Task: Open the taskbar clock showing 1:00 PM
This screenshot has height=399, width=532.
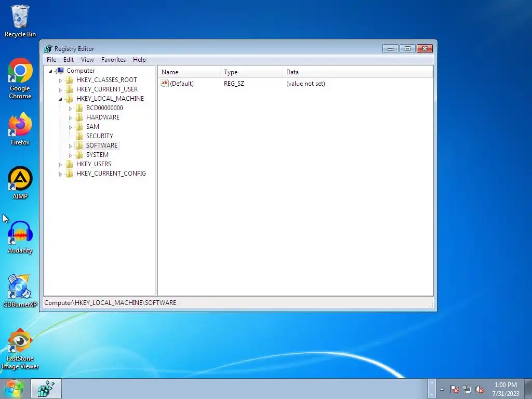Action: [506, 389]
